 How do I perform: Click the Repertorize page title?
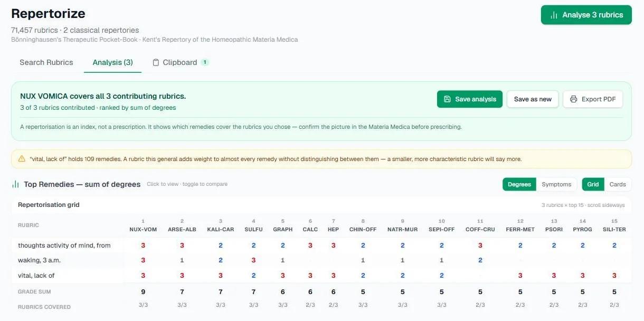click(x=48, y=14)
